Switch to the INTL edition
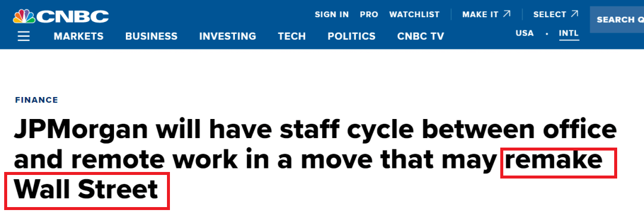Screen dimensions: 644x216 coord(569,33)
